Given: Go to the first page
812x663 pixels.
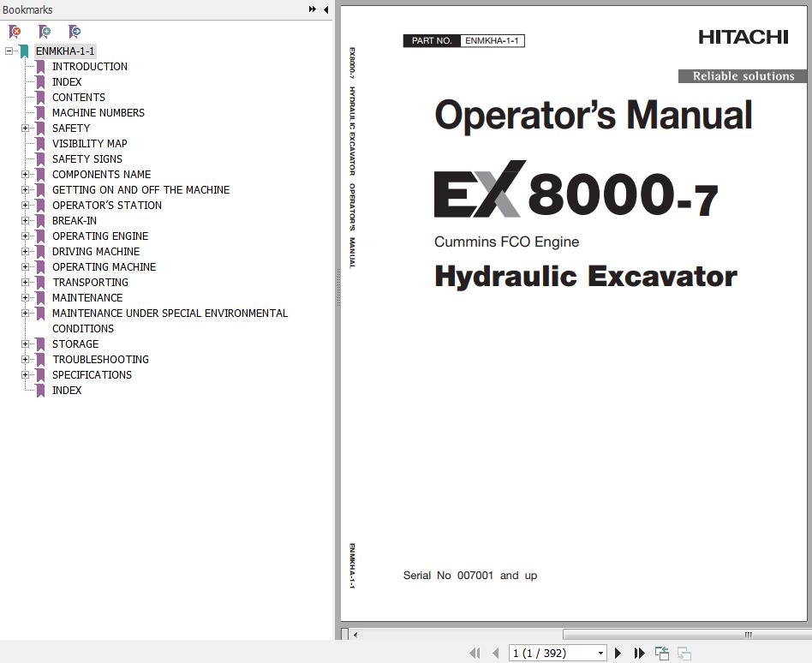Looking at the screenshot, I should point(475,654).
